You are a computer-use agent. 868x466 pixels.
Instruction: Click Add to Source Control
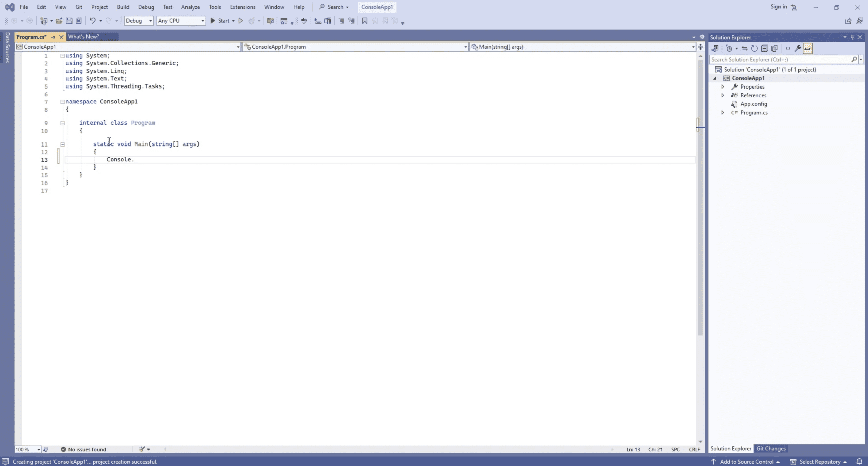coord(746,462)
